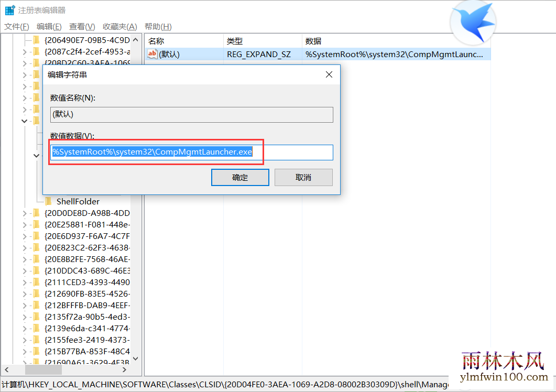Click folder icon of {206490E7-09B5-4C9D
556x392 pixels.
coord(36,40)
